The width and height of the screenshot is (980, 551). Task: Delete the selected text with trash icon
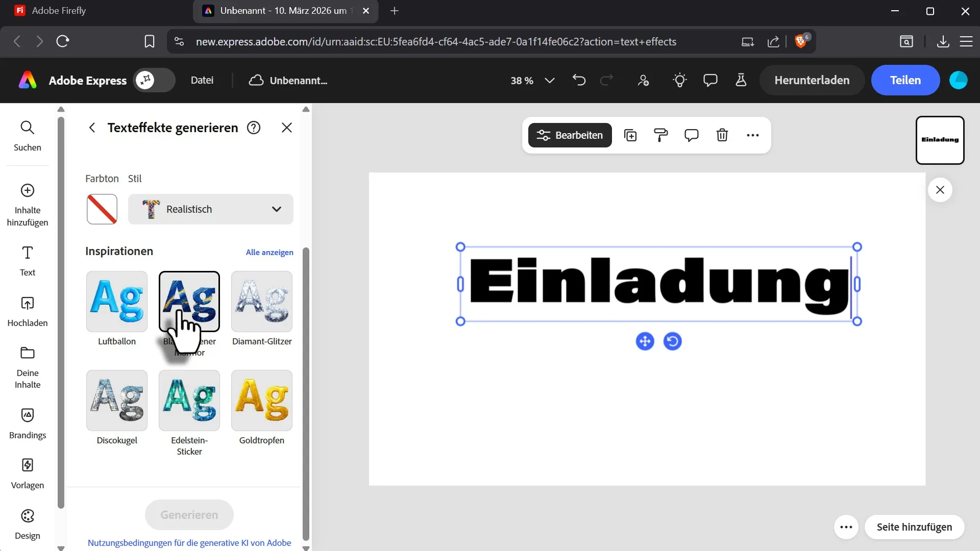click(722, 135)
